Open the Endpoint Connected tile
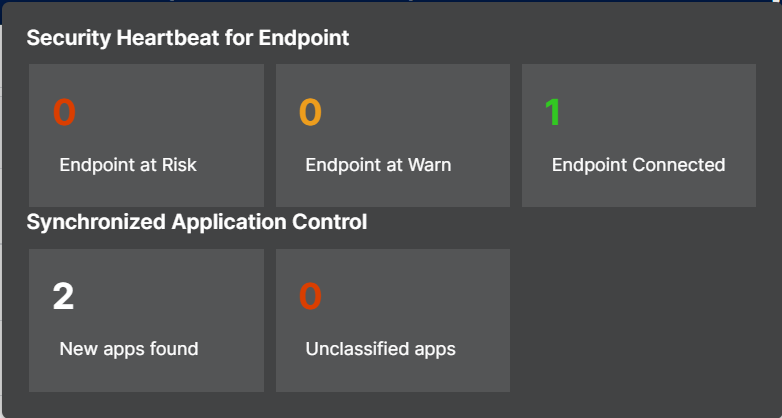The image size is (782, 418). (x=638, y=135)
